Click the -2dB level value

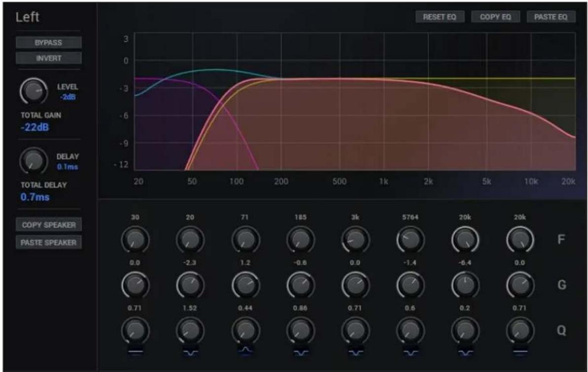pos(68,97)
